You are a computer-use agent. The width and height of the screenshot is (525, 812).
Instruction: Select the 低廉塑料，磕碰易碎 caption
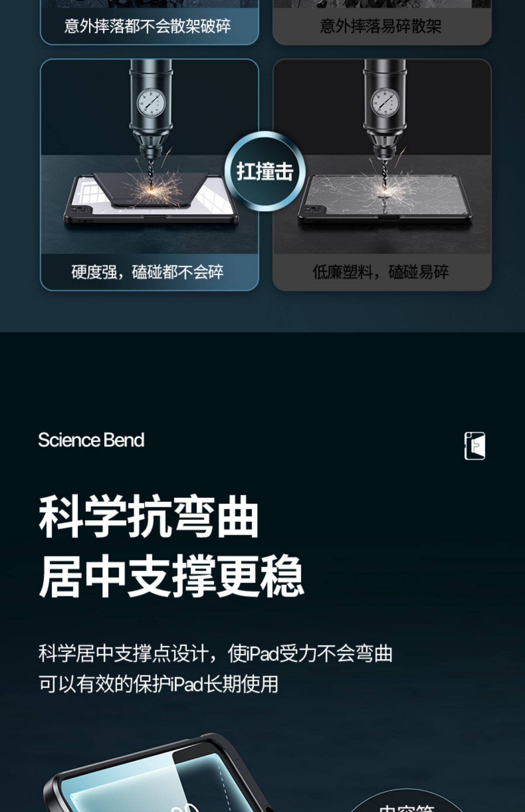(380, 272)
